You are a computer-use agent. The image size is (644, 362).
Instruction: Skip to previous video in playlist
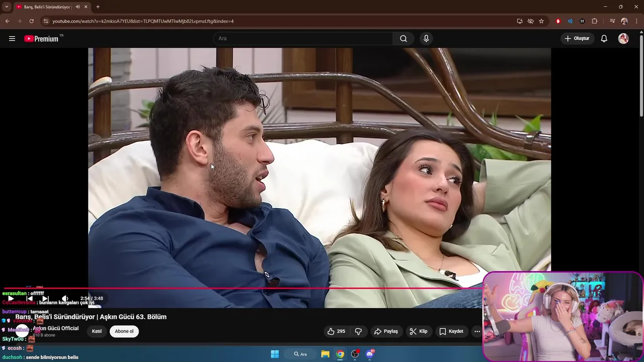tap(30, 299)
